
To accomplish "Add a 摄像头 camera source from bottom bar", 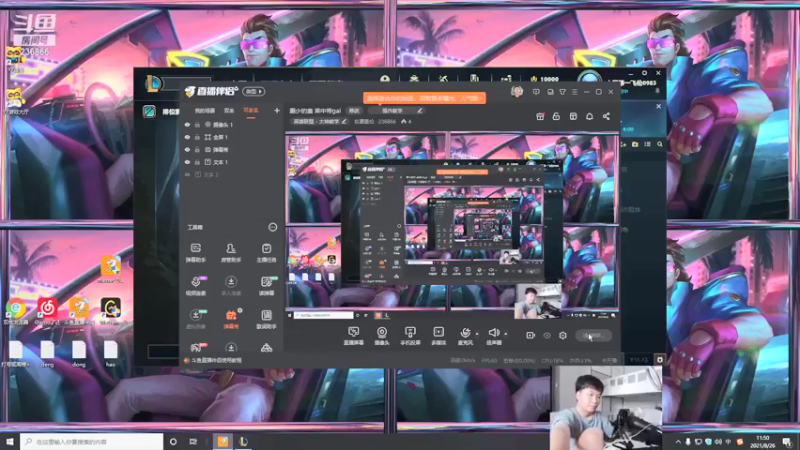I will click(x=382, y=336).
